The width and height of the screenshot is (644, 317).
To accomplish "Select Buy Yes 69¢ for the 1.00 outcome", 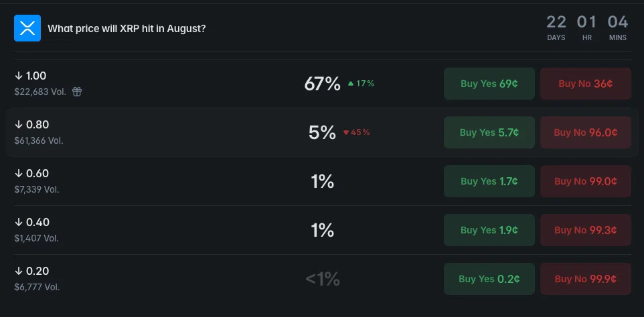I will click(489, 84).
